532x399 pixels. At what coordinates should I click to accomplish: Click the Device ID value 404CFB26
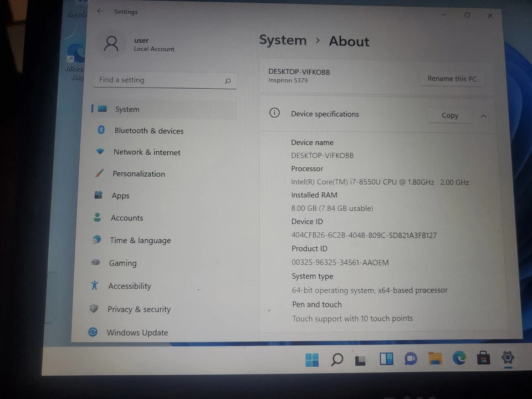pos(364,235)
